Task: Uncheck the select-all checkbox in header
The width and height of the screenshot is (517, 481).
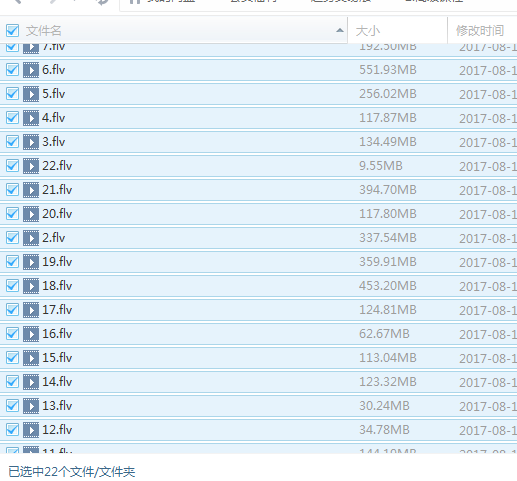Action: pyautogui.click(x=12, y=31)
